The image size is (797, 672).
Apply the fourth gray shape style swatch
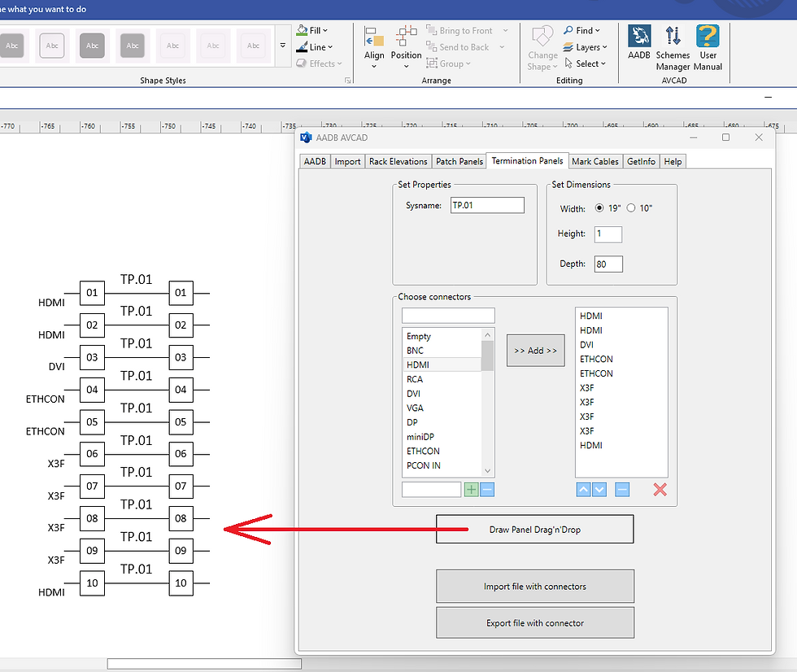132,46
